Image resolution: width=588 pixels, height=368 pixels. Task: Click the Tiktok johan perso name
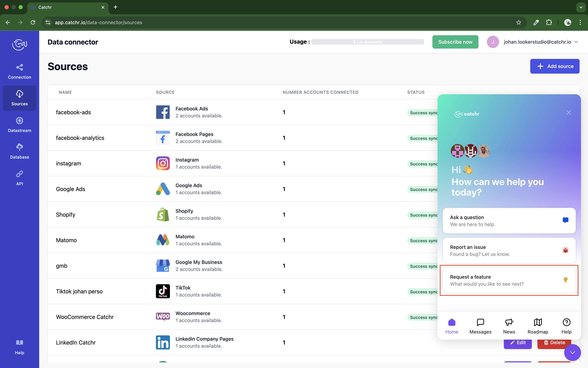(79, 291)
